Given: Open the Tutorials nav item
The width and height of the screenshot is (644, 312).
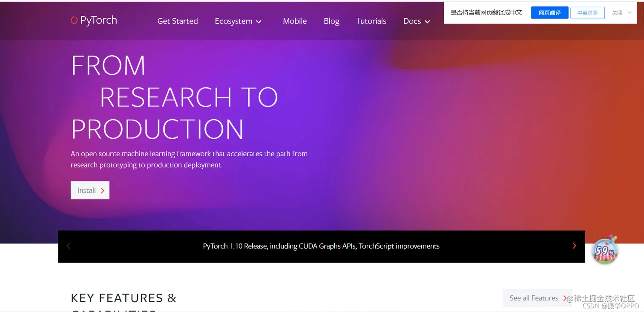Looking at the screenshot, I should click(371, 21).
